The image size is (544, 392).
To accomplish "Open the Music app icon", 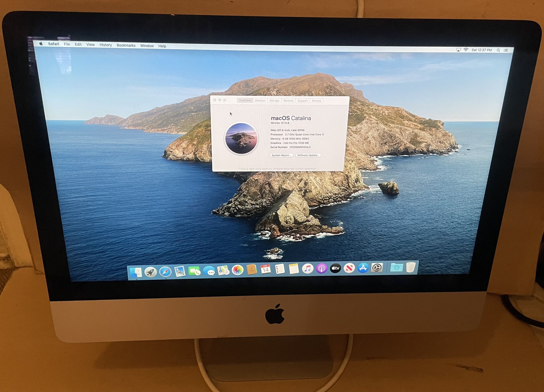I will [x=307, y=269].
